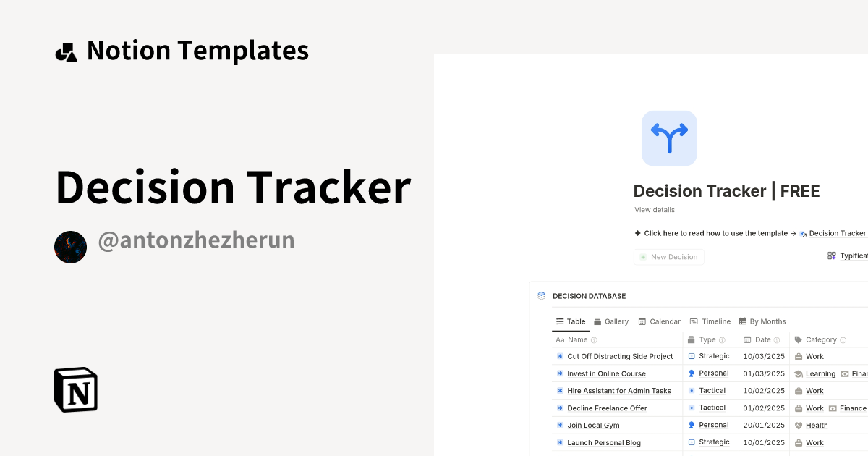
Task: Click the layered-stack icon beside DECISION DATABASE
Action: pyautogui.click(x=540, y=295)
